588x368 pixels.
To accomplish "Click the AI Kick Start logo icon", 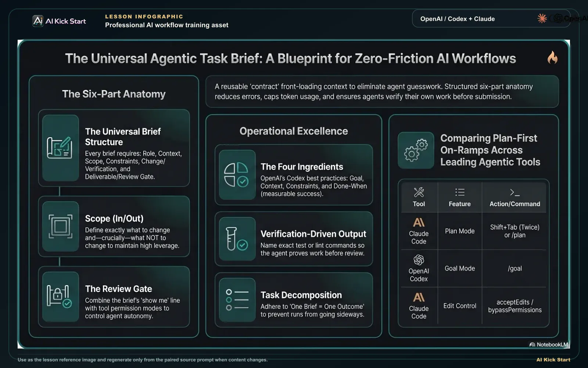I will 38,21.
